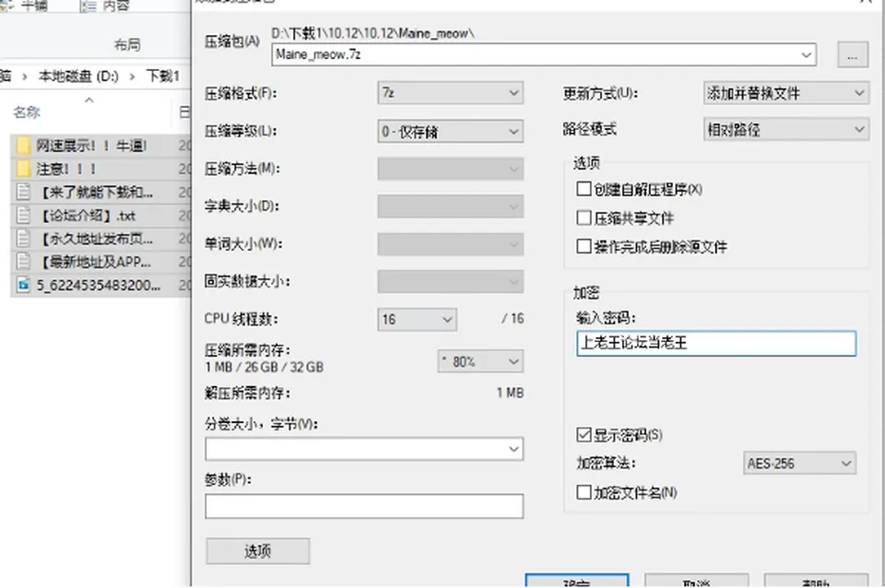Open the 加密算法 AES-256 dropdown
The image size is (885, 588).
point(799,464)
